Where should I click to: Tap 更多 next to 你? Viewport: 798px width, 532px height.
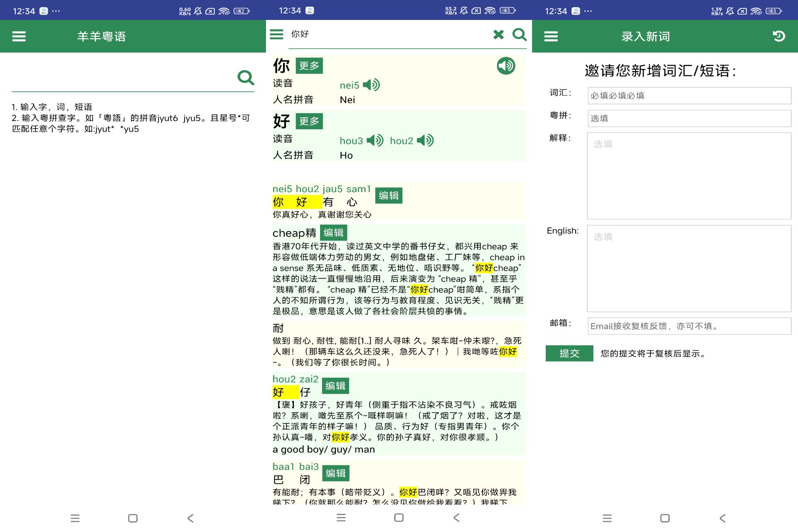coord(309,65)
